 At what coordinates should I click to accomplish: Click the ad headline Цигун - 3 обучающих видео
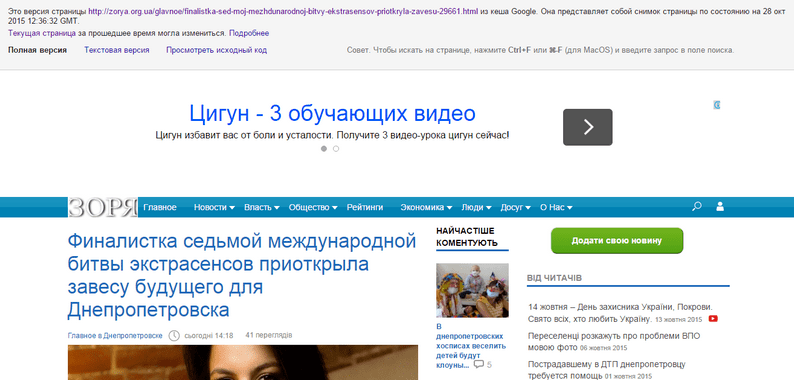pos(332,113)
